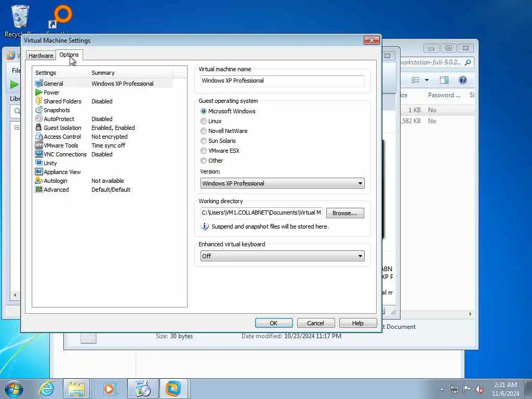This screenshot has width=532, height=399.
Task: Choose the VMware ESX radio button
Action: coord(204,151)
